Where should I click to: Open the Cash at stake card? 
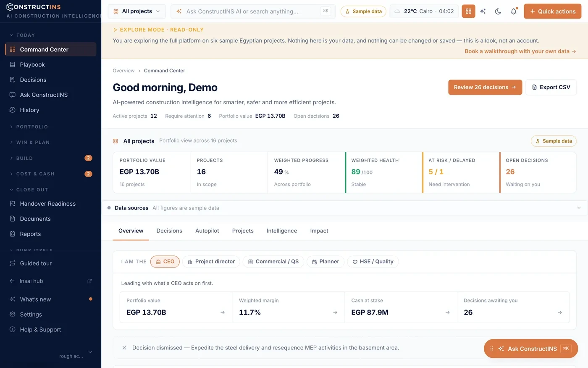click(x=401, y=307)
